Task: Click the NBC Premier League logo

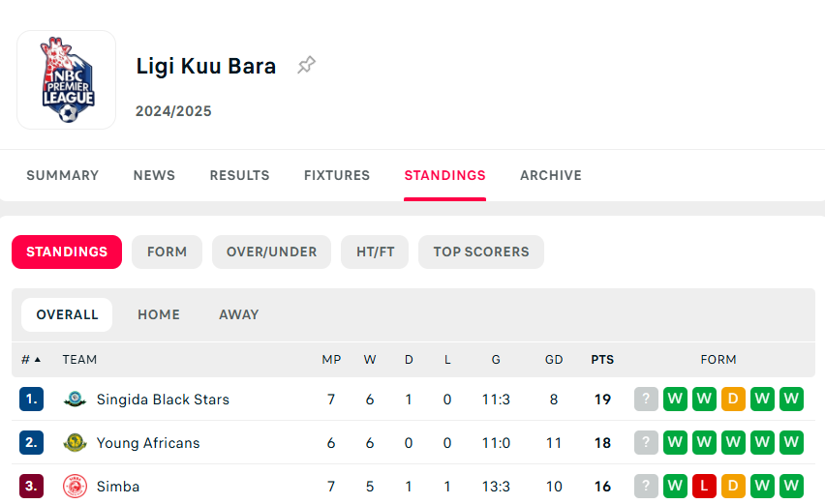Action: pyautogui.click(x=67, y=80)
